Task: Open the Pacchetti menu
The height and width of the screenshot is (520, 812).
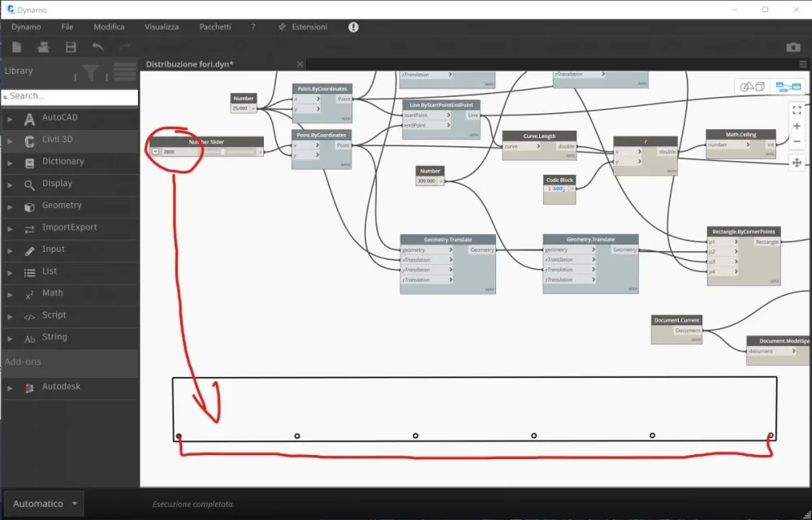Action: [x=215, y=27]
